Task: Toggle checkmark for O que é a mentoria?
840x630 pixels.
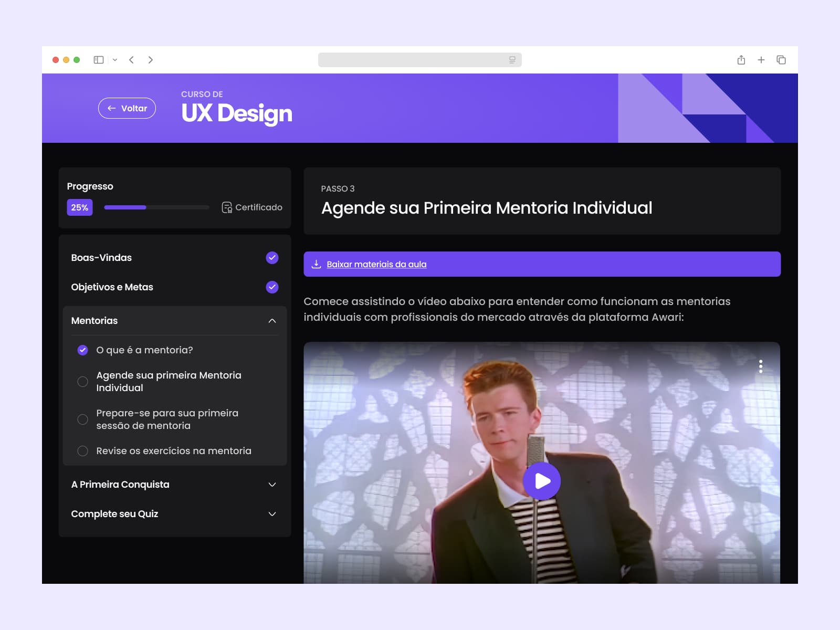Action: (83, 350)
